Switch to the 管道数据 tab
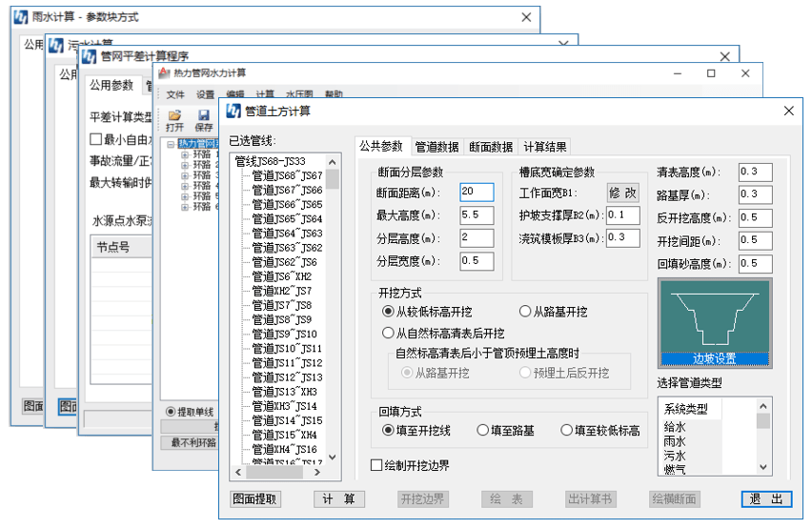812x529 pixels. pyautogui.click(x=436, y=147)
